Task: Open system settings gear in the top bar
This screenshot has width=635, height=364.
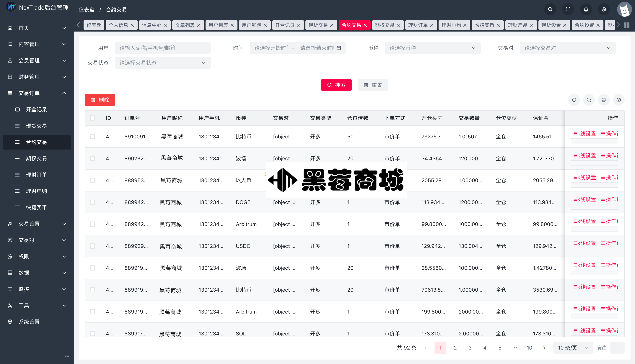Action: coord(604,9)
